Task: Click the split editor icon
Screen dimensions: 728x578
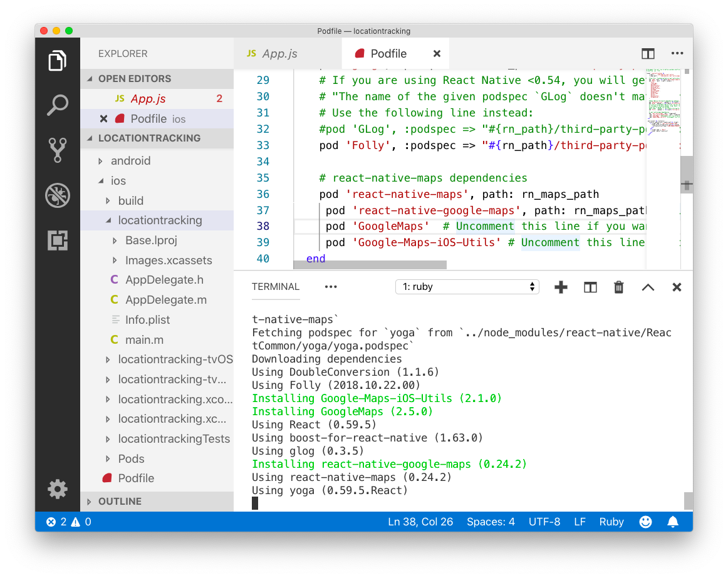Action: coord(648,54)
